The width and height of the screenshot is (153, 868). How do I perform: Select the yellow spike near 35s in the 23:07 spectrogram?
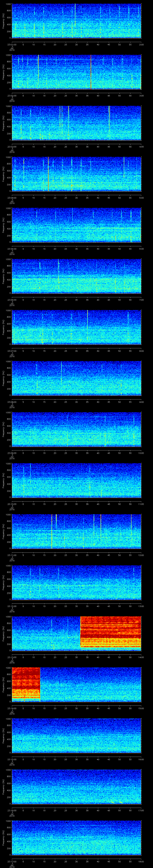pos(87,325)
